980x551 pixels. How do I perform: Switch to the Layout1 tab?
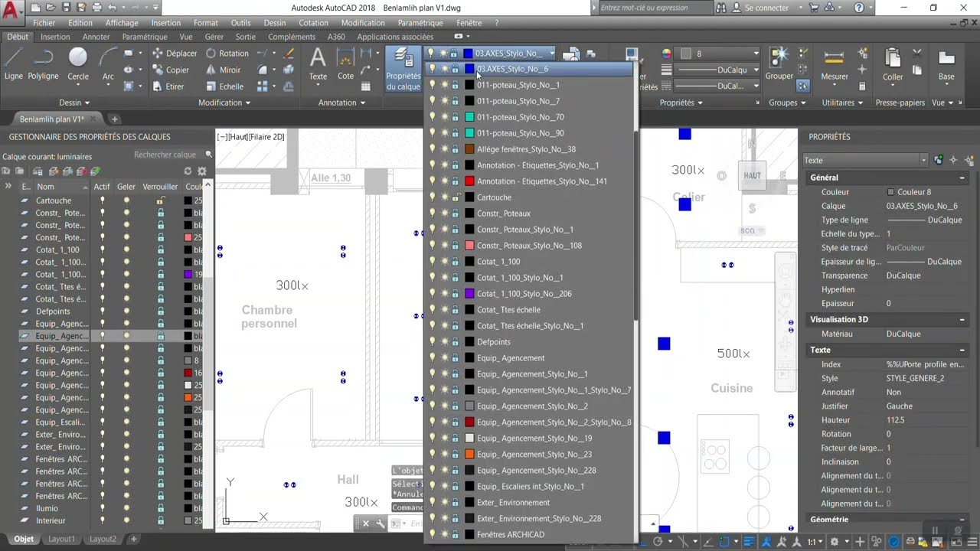(x=61, y=539)
